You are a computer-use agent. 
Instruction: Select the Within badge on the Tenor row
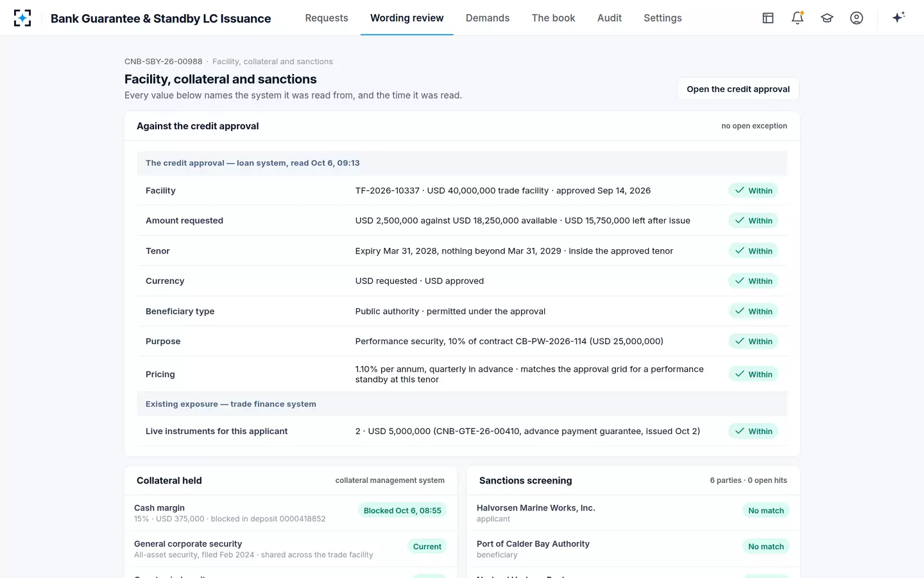coord(753,251)
